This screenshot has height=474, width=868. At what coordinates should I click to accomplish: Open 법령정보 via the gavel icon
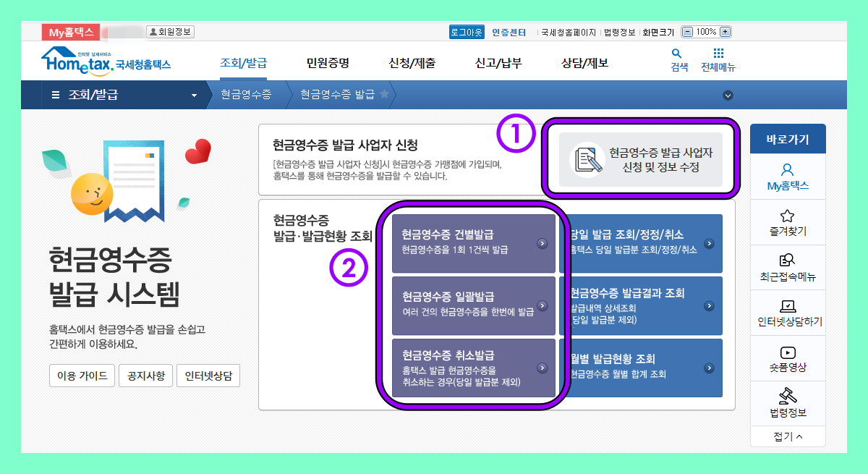pos(788,397)
